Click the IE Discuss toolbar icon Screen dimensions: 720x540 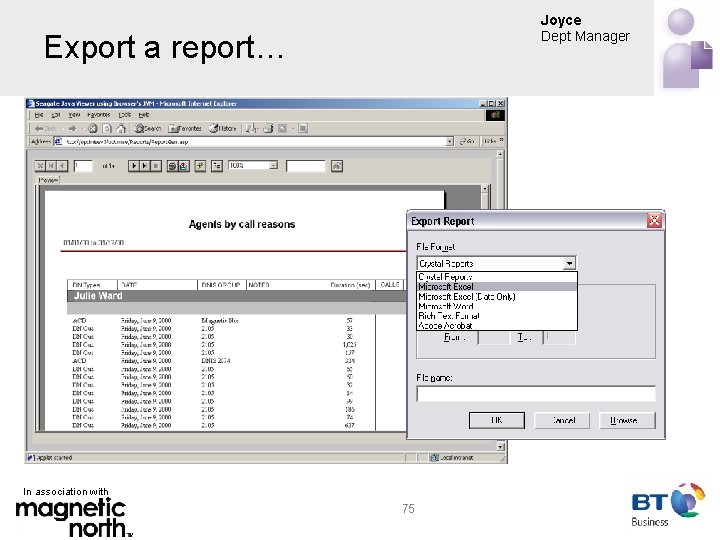(303, 129)
